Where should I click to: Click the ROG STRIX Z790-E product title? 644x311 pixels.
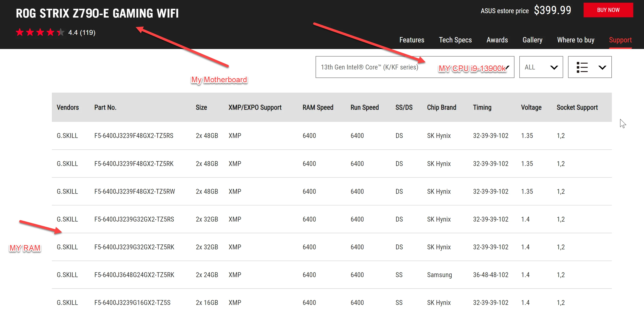tap(97, 13)
